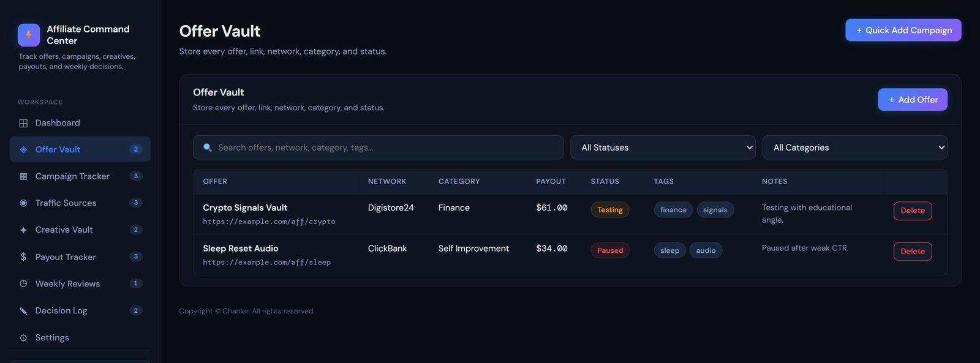
Task: Click the Digistore24 network cell
Action: click(391, 208)
